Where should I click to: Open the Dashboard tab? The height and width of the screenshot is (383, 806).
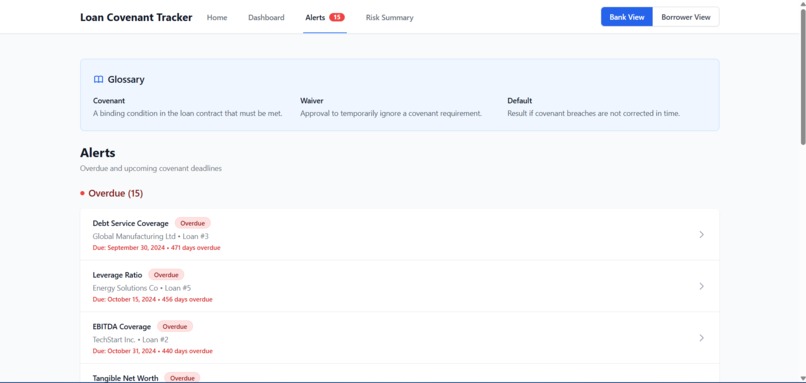[266, 17]
